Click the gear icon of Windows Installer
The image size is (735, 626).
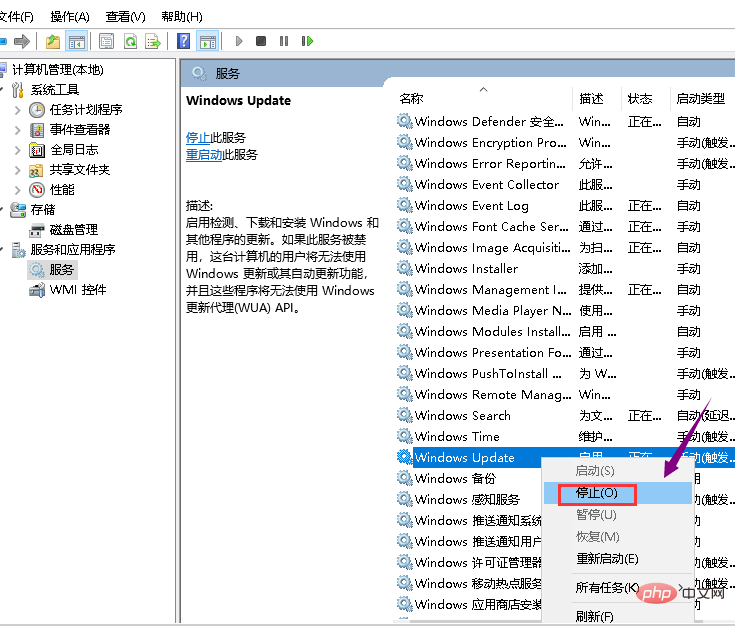click(x=404, y=268)
